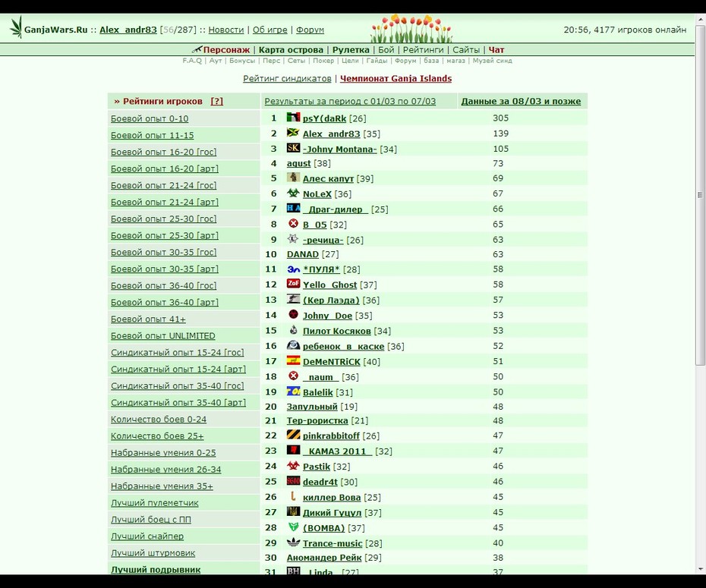This screenshot has height=588, width=706.
Task: Open F.A.Q link in submenu
Action: [x=192, y=60]
